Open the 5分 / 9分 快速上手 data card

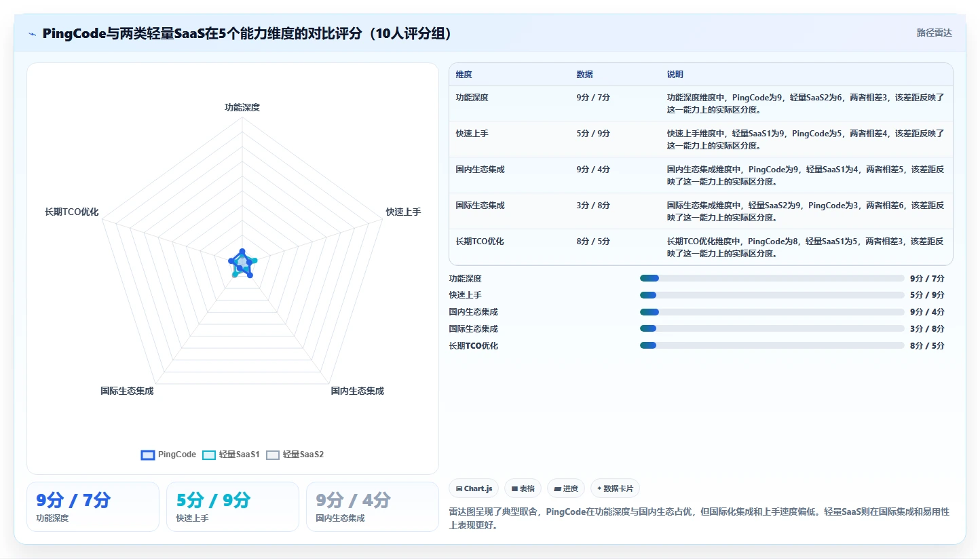point(233,507)
